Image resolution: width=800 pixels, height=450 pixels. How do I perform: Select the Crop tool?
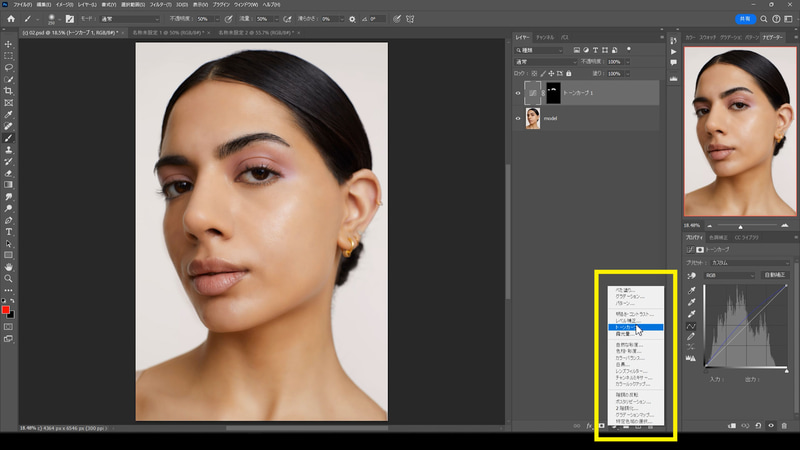point(9,91)
